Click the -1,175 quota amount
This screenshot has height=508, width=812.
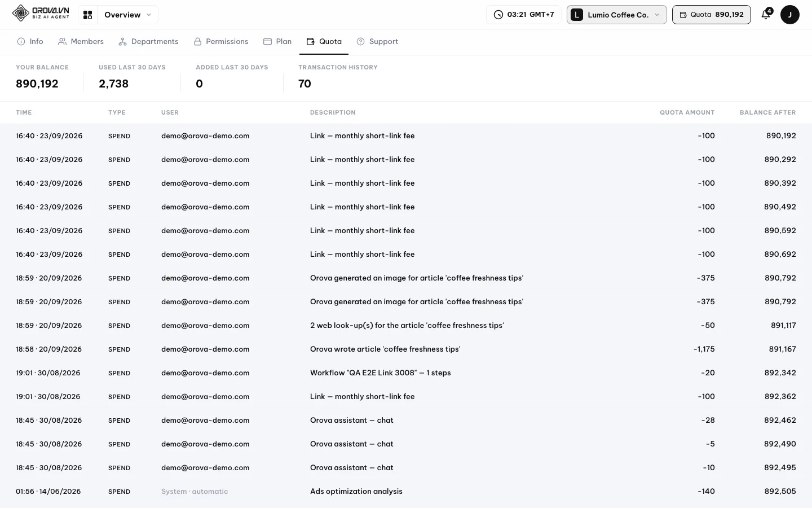pyautogui.click(x=704, y=349)
